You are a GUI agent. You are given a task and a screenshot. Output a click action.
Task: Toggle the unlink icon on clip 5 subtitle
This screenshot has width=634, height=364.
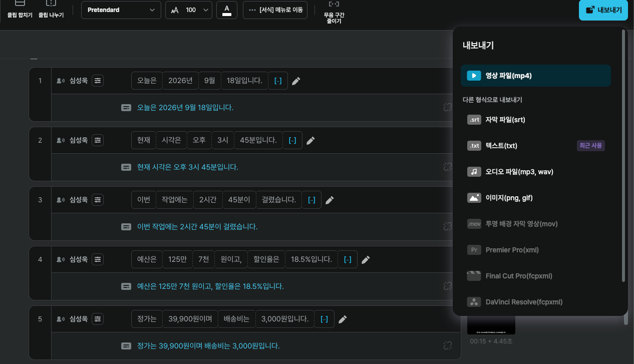448,345
